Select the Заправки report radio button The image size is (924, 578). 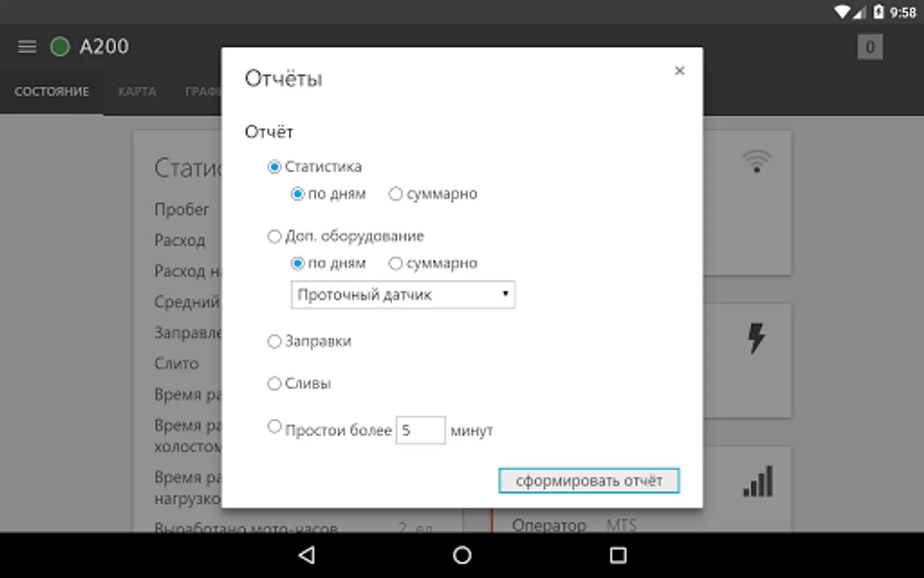pyautogui.click(x=274, y=342)
